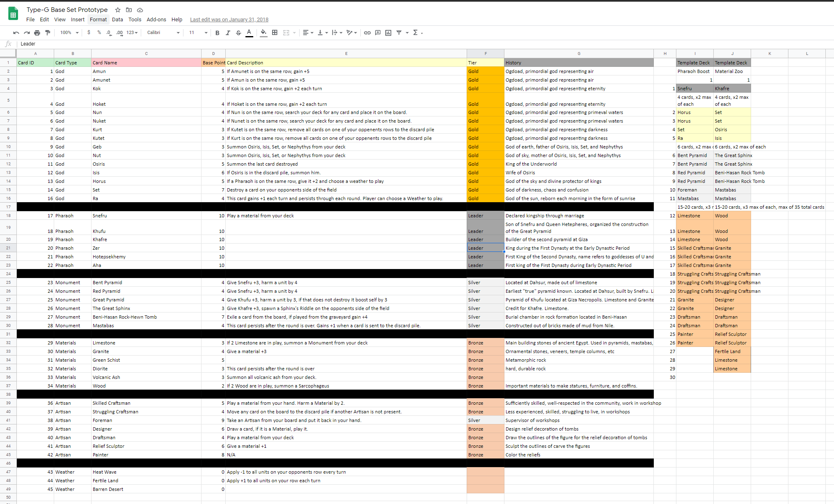This screenshot has height=504, width=834.
Task: Toggle bold formatting
Action: 217,33
